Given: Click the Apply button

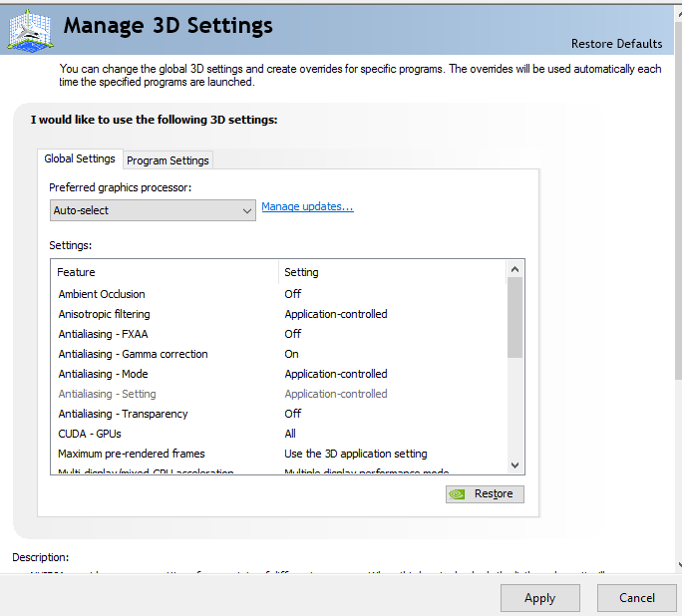Looking at the screenshot, I should coord(539,598).
